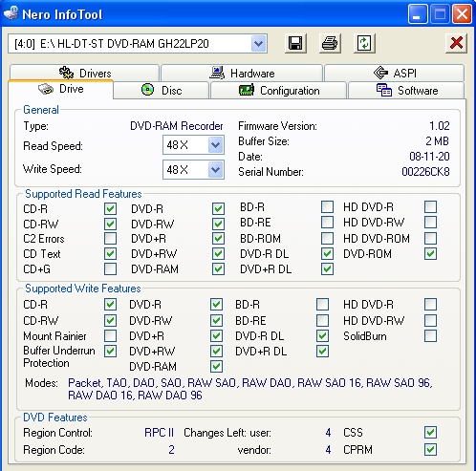
Task: Click the DVD-RAM Recorder type value
Action: point(177,126)
